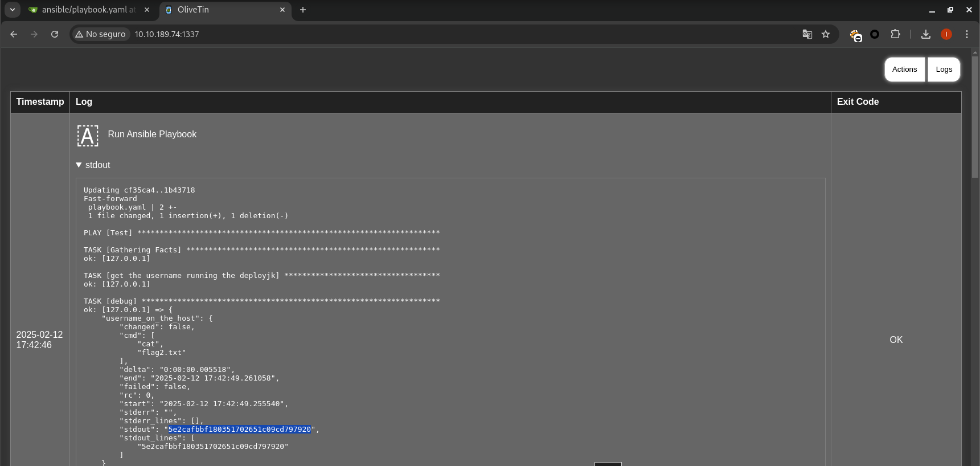Click the translate page icon
Viewport: 980px width, 466px height.
pyautogui.click(x=807, y=34)
